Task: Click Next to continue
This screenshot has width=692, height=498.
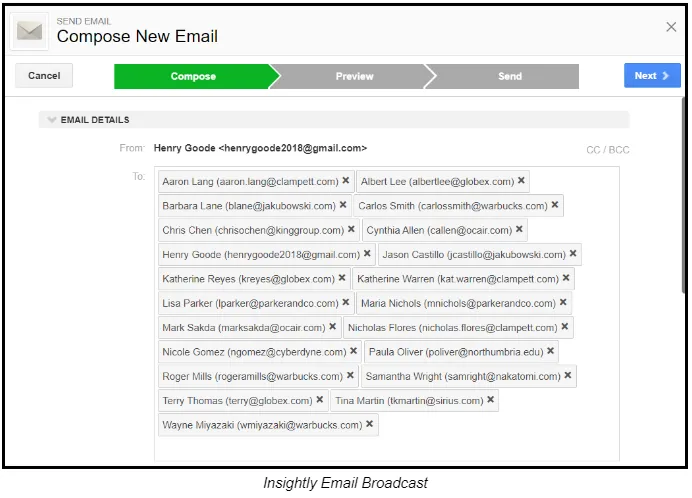Action: [x=652, y=75]
